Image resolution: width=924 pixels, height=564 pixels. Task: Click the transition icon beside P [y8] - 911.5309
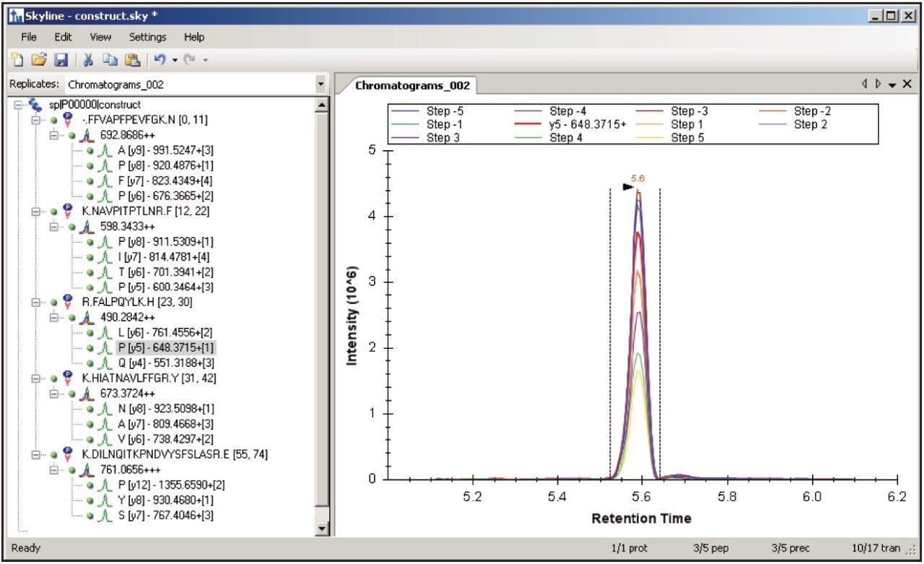coord(105,241)
